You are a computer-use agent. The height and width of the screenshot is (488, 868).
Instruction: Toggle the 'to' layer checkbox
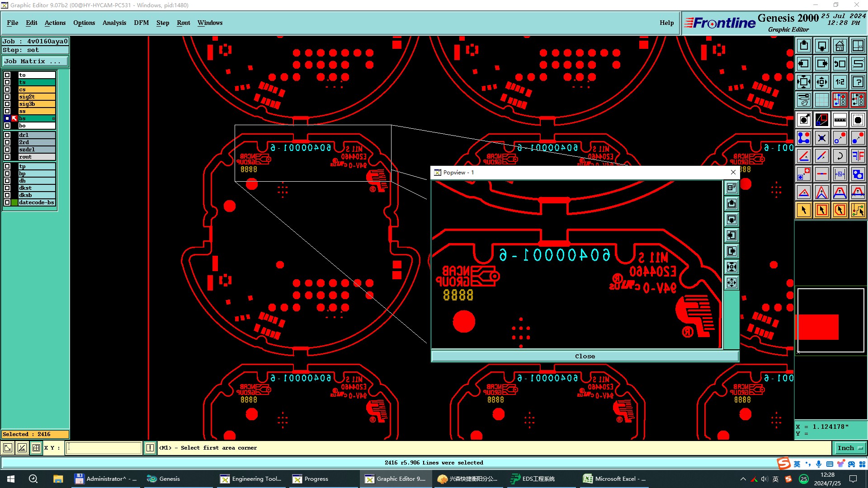click(x=7, y=75)
